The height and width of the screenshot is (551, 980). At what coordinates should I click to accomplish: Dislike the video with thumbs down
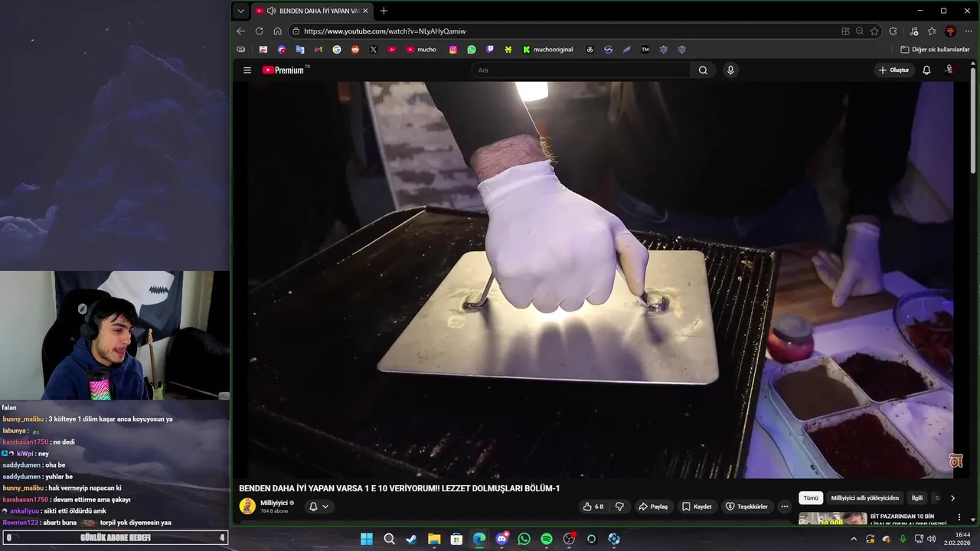tap(619, 507)
